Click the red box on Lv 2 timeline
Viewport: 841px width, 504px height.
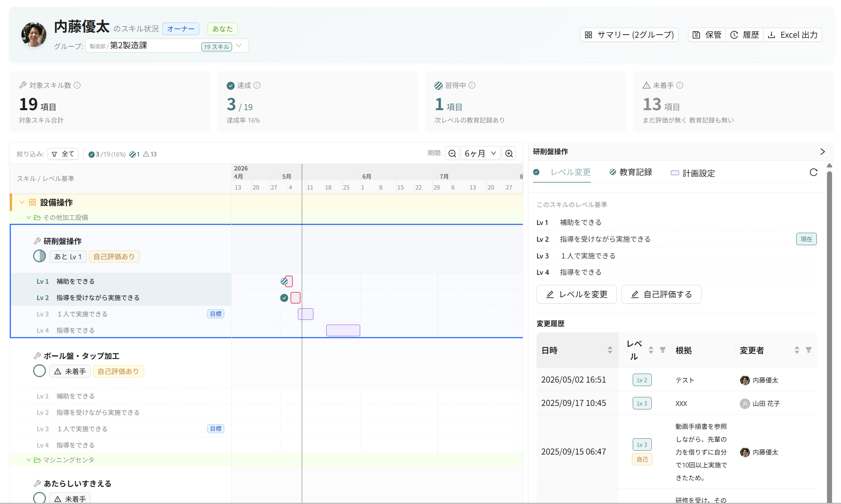296,298
